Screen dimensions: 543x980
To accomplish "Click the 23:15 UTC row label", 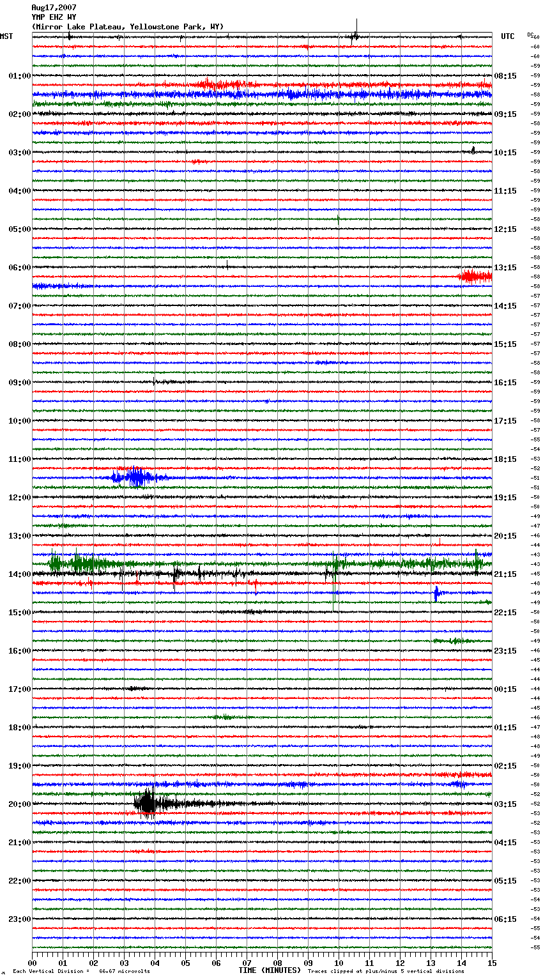I will pos(505,651).
